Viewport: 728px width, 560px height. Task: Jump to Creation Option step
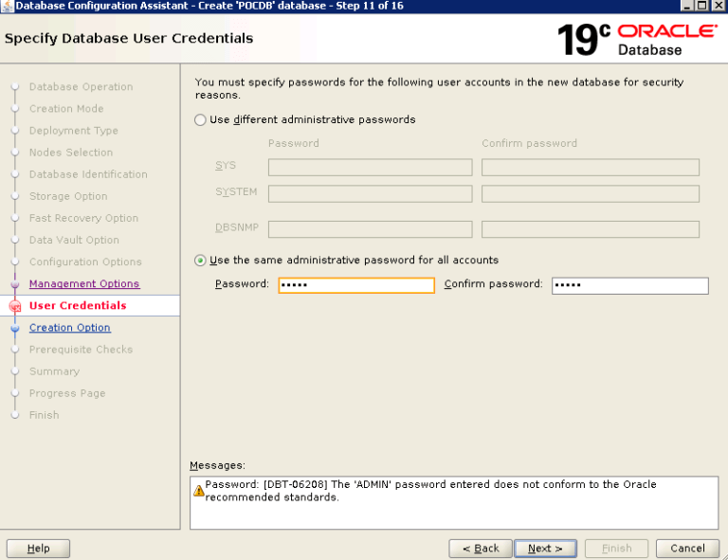click(69, 328)
